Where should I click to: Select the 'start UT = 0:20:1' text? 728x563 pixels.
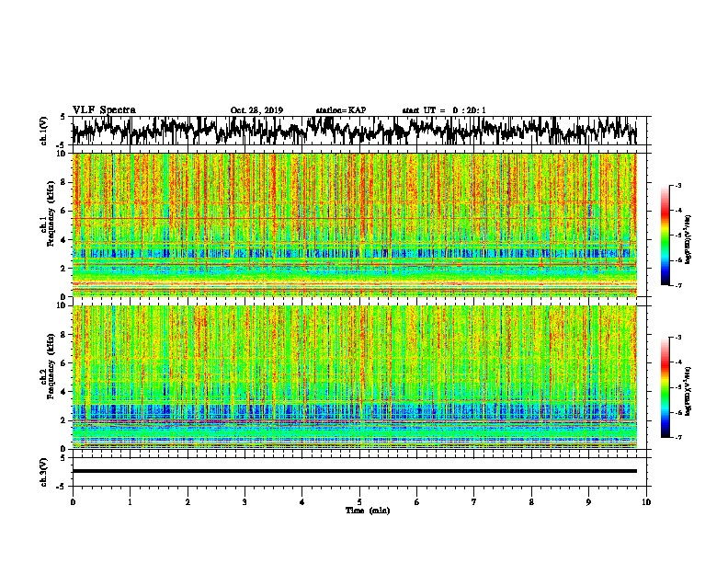[x=444, y=110]
